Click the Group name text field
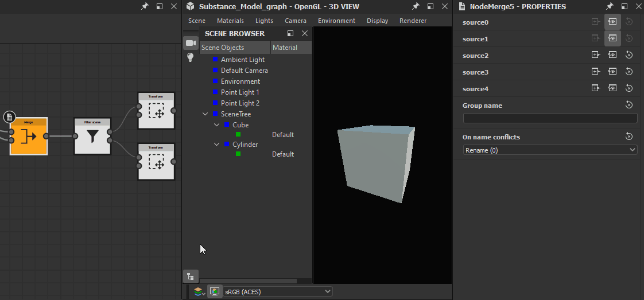This screenshot has height=300, width=644. tap(550, 118)
